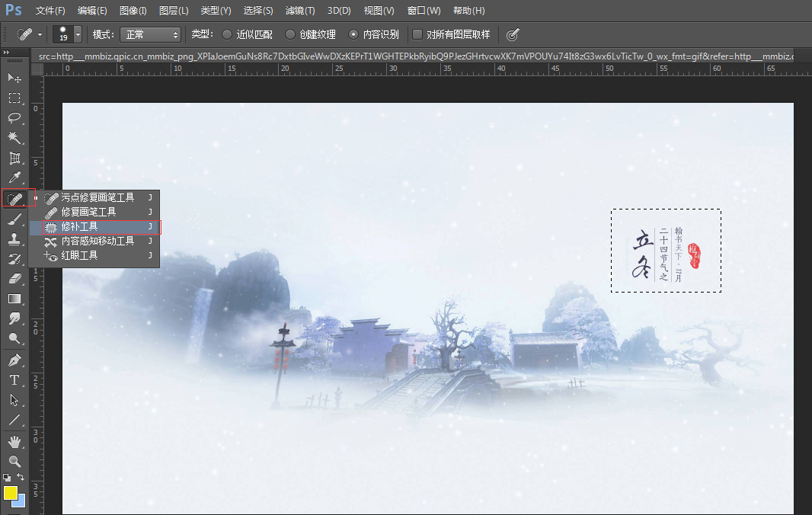Open the 滤镜(T) menu
Image resolution: width=812 pixels, height=515 pixels.
pos(300,11)
